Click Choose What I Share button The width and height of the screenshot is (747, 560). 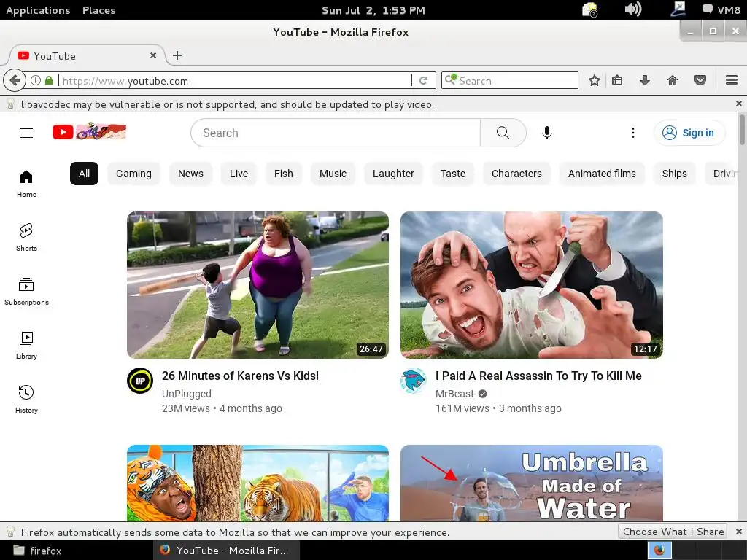[x=673, y=532]
